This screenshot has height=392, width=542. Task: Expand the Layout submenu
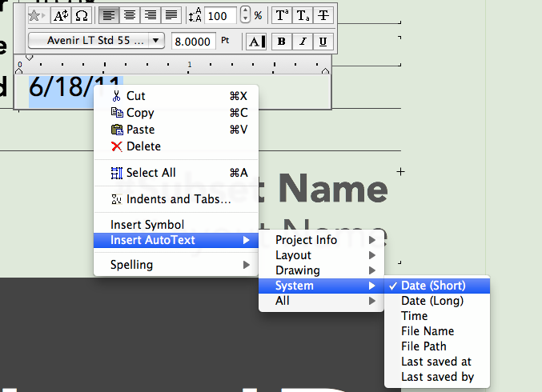(x=321, y=255)
